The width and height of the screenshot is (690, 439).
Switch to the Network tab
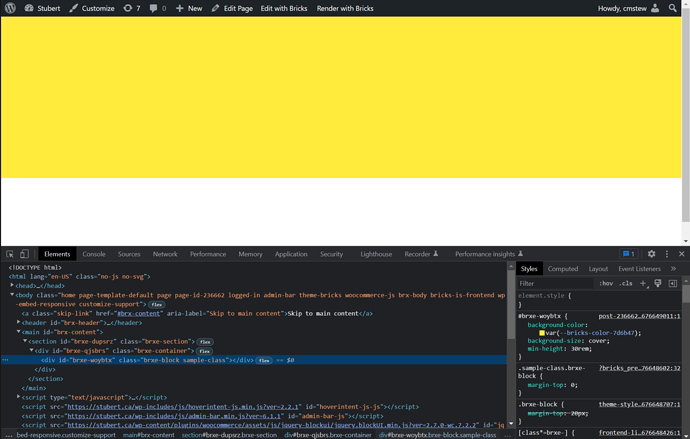(x=165, y=254)
